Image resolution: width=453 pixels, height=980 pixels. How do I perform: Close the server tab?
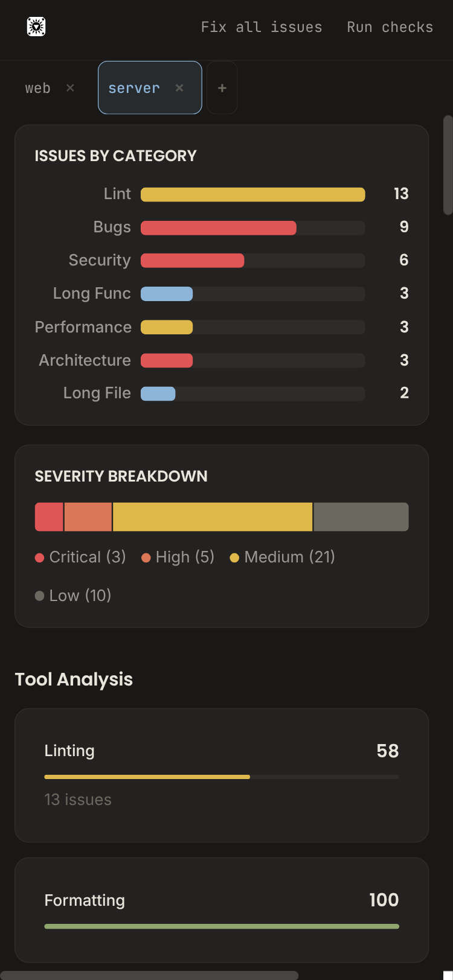179,88
